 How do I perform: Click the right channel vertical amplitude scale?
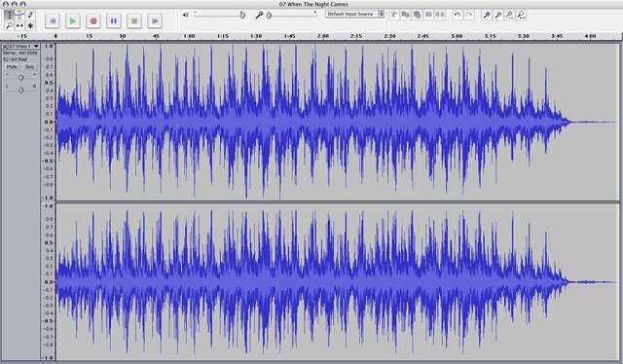pos(48,281)
